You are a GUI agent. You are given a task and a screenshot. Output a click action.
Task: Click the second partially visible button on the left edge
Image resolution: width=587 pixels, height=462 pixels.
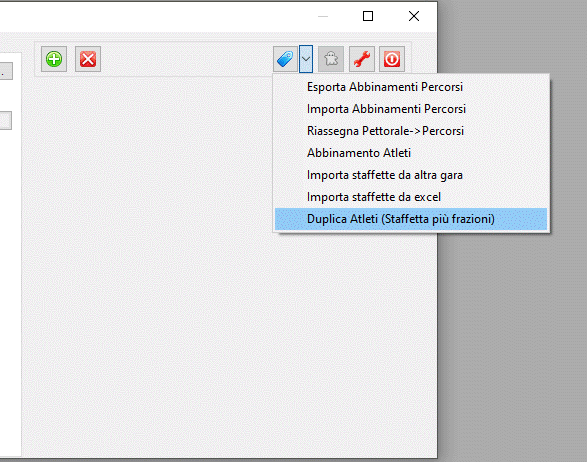point(6,120)
